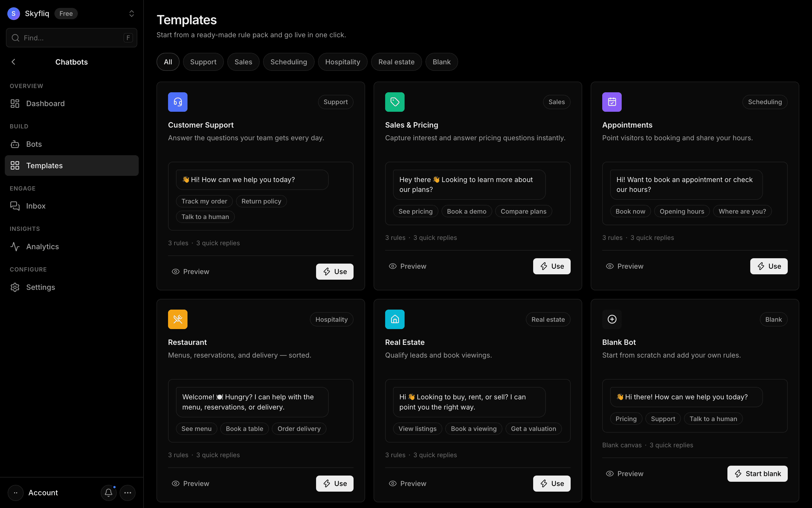Filter templates by Scheduling
Image resolution: width=812 pixels, height=508 pixels.
(x=288, y=62)
